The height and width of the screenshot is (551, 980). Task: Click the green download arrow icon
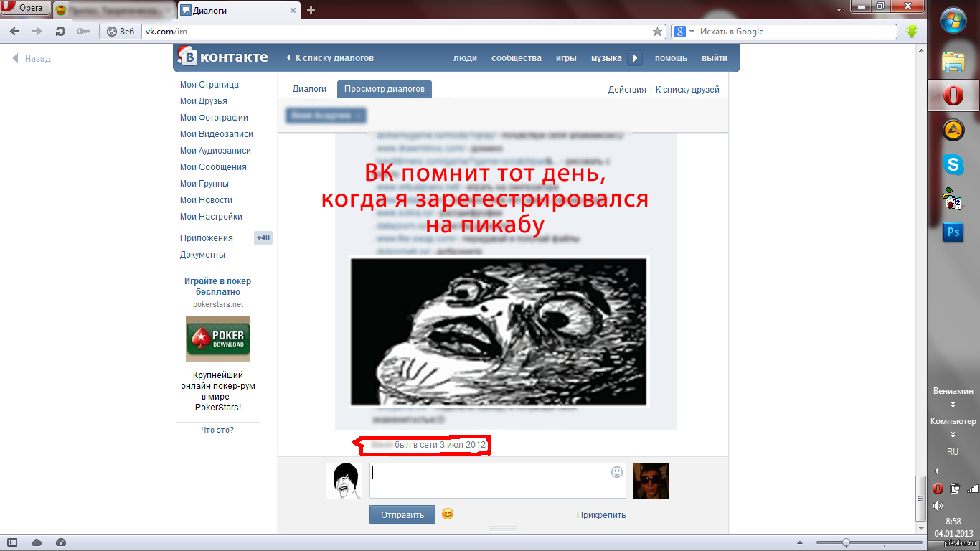(x=912, y=32)
